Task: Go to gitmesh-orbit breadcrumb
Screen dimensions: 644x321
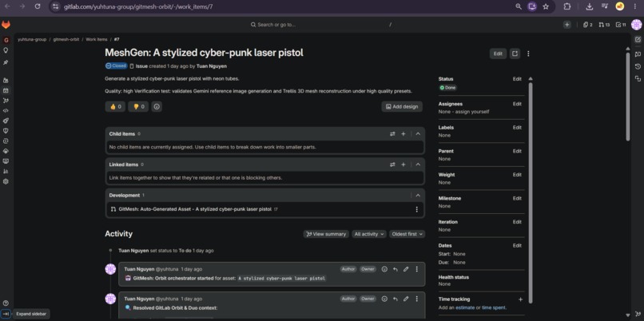Action: tap(66, 39)
